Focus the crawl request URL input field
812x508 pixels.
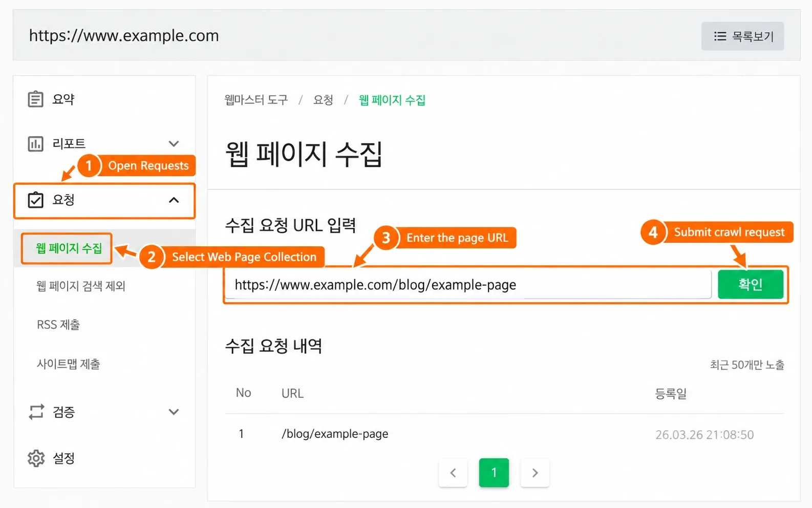tap(468, 285)
